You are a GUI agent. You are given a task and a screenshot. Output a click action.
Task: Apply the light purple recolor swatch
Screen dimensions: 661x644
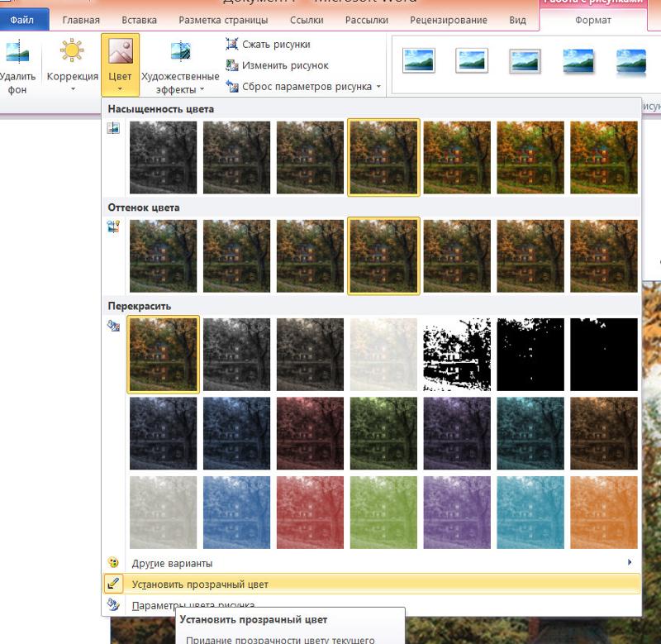(x=457, y=513)
